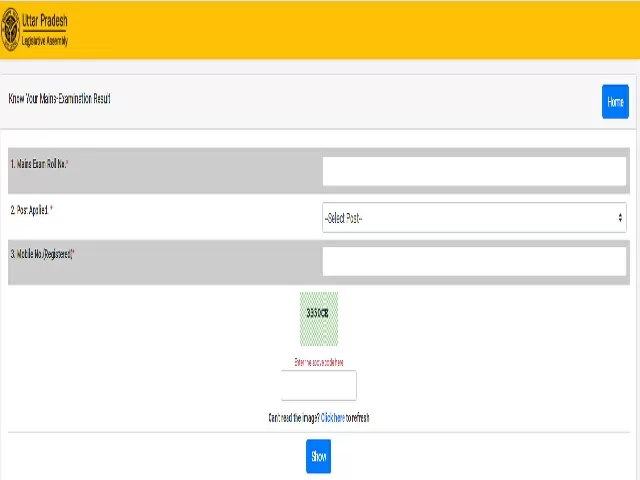Click the '3. Mobile No.(Registered)' label

coord(42,254)
